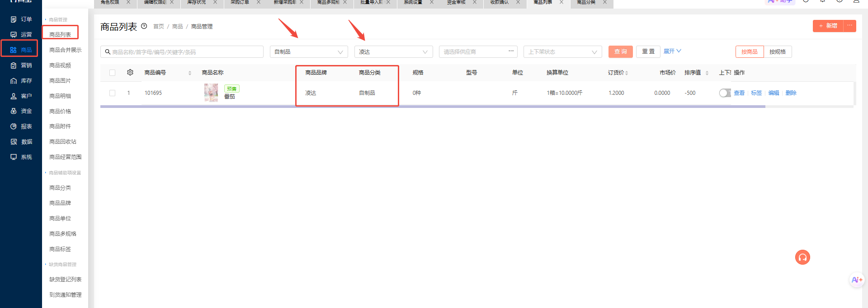Open the 订单 section in the left sidebar
The width and height of the screenshot is (868, 308).
pyautogui.click(x=21, y=19)
